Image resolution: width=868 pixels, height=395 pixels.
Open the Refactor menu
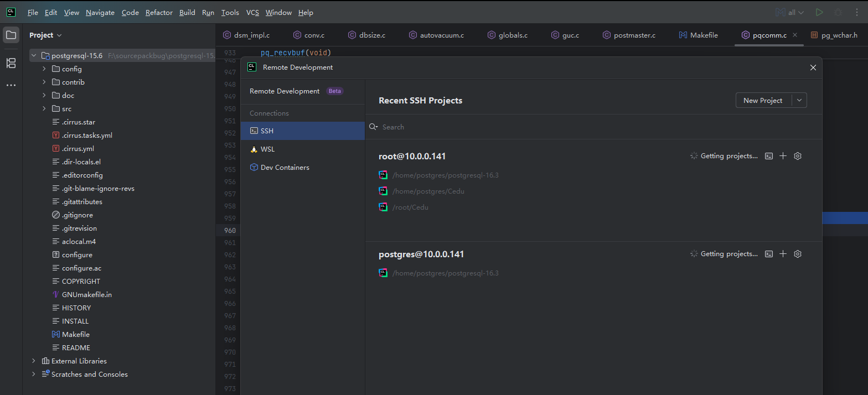[x=159, y=12]
